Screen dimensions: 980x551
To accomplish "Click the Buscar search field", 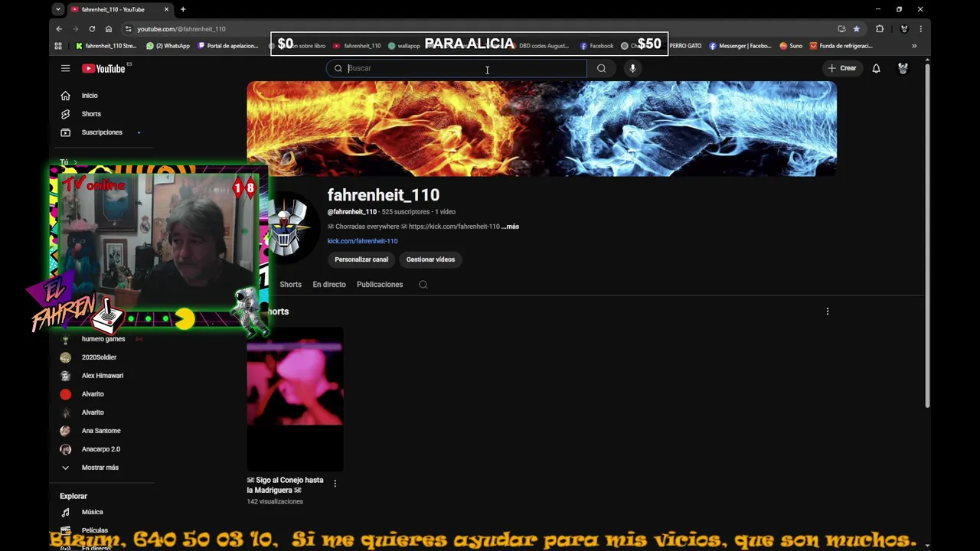I will [x=456, y=68].
